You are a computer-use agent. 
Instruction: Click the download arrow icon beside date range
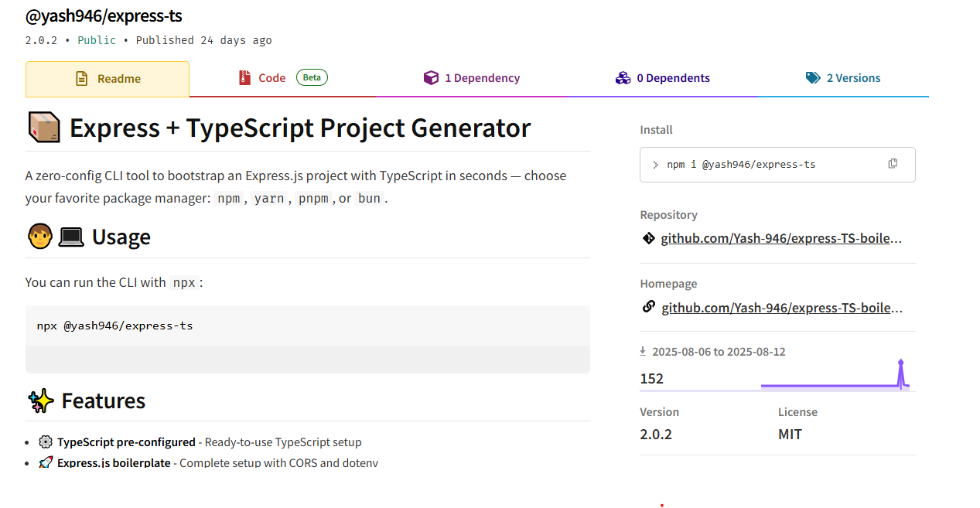643,351
